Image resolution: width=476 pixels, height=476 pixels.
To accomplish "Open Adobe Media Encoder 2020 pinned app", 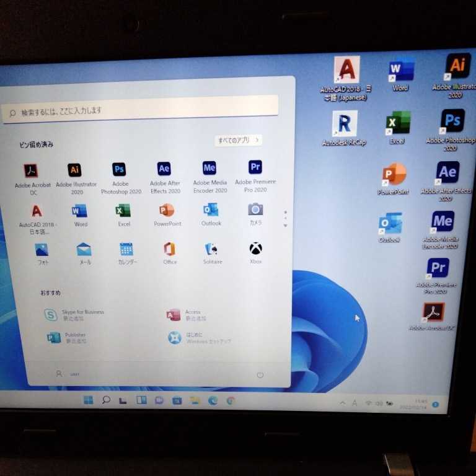I will pos(209,177).
